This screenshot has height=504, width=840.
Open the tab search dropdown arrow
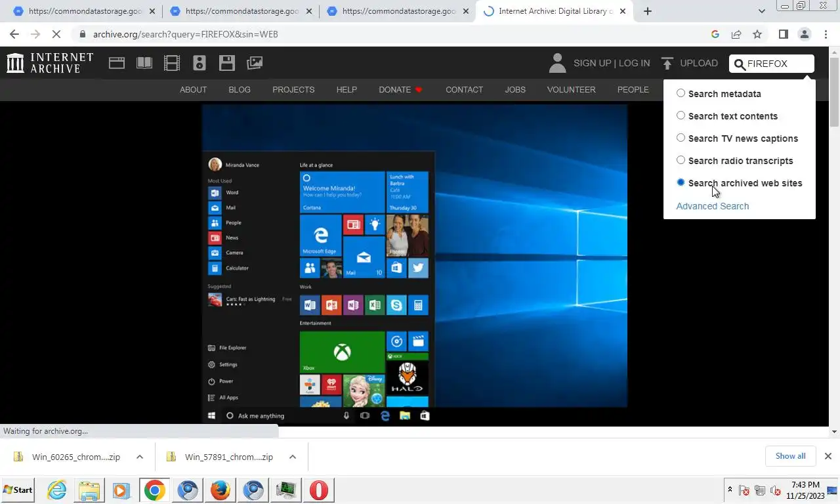761,11
